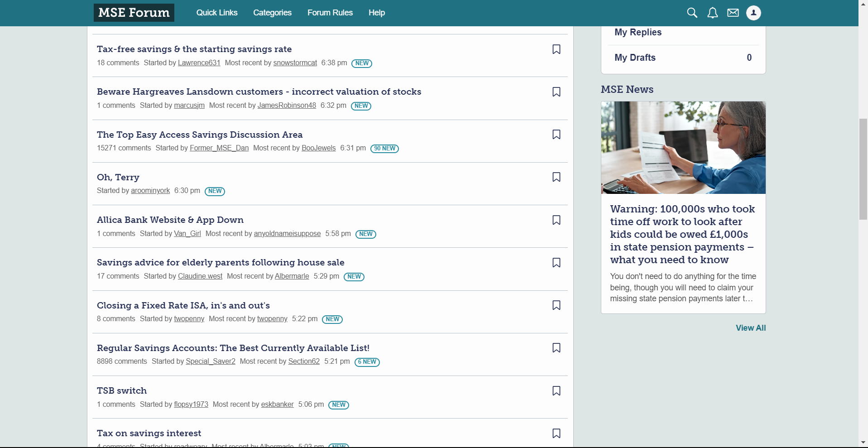Open The Top Easy Access Savings Discussion Area
Viewport: 868px width, 448px height.
pos(200,135)
